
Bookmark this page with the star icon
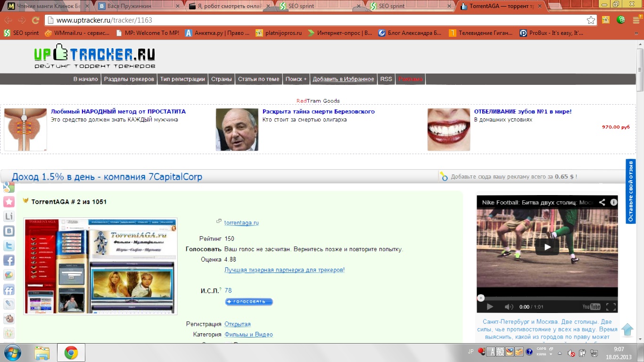click(591, 20)
